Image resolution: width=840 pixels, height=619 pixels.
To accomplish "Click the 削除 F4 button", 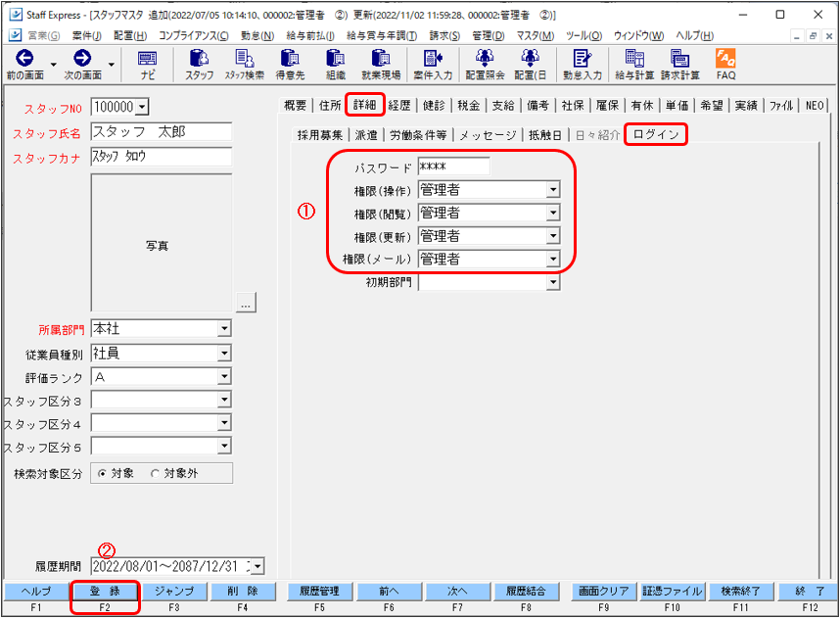I will (243, 592).
